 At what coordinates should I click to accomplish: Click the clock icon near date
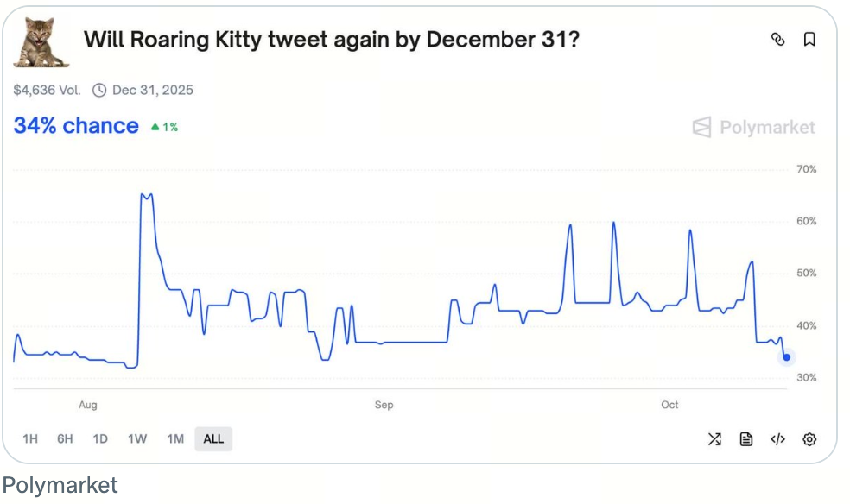[99, 90]
